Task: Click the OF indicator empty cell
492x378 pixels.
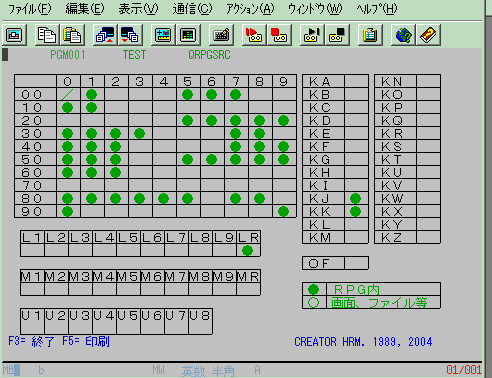Action: click(356, 263)
